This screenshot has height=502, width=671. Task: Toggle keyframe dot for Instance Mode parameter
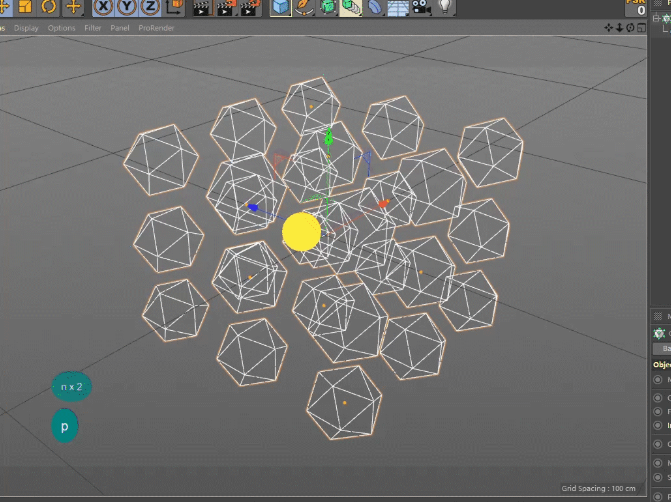click(658, 425)
